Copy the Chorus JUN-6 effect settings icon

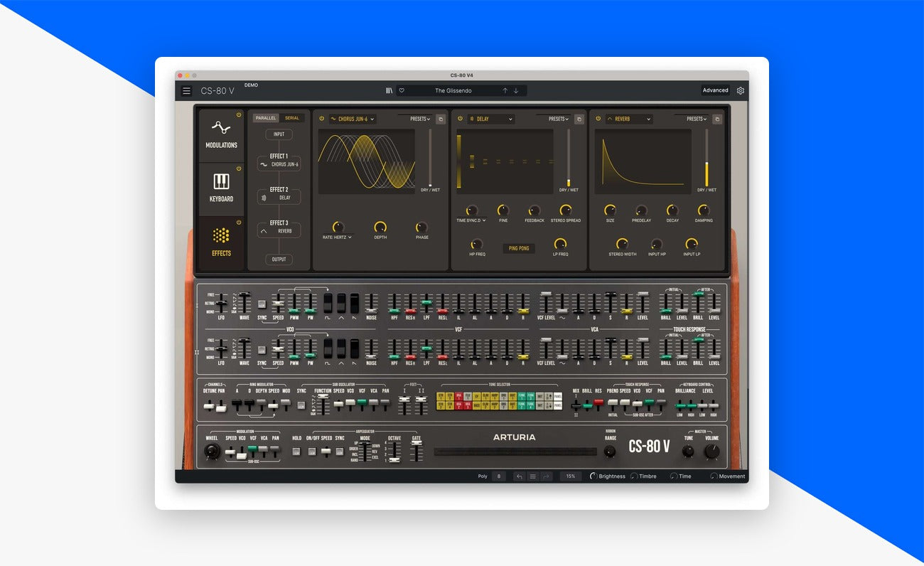(441, 119)
